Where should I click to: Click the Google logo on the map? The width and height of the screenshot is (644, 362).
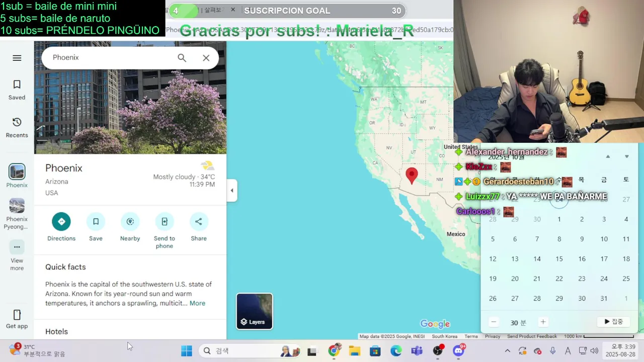[435, 324]
